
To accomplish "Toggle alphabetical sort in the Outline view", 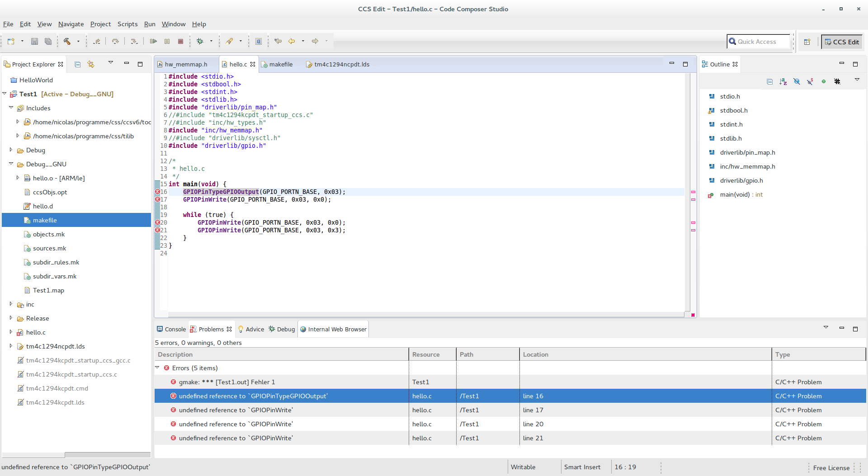I will coord(783,81).
